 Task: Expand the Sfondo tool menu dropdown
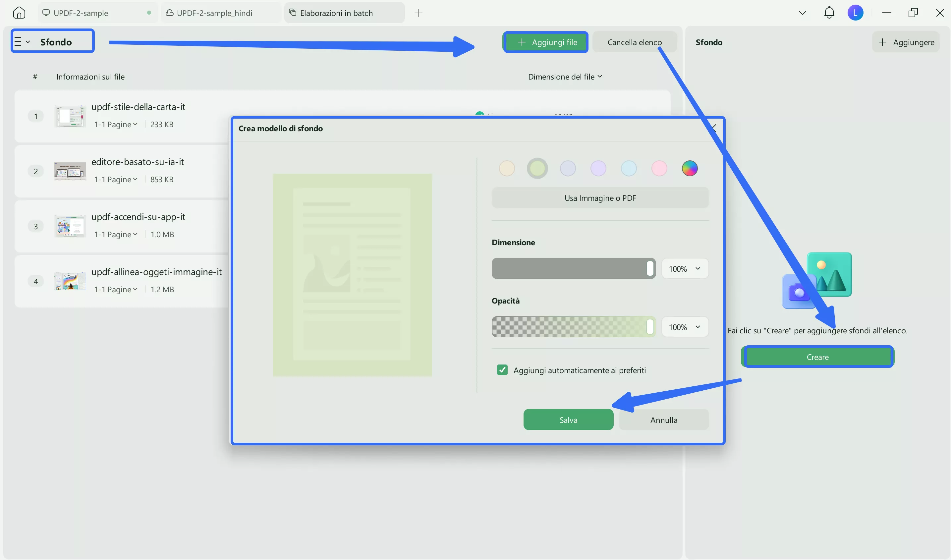pos(22,41)
